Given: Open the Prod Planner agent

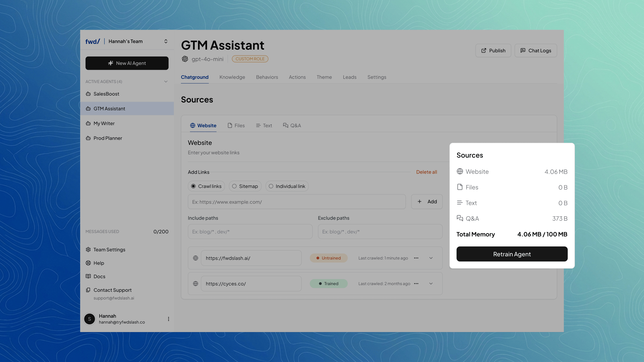Looking at the screenshot, I should (127, 138).
